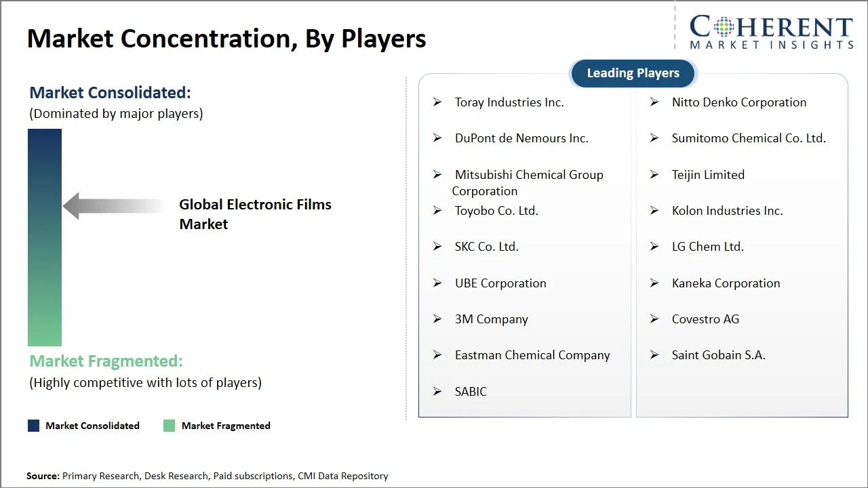Select the text Kolon Industries Inc.
The image size is (868, 488).
(727, 211)
